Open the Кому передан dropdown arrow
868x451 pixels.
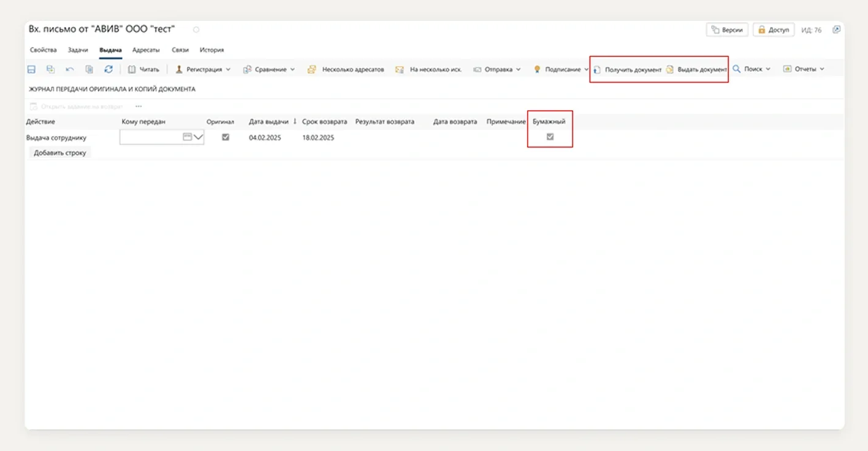[198, 137]
